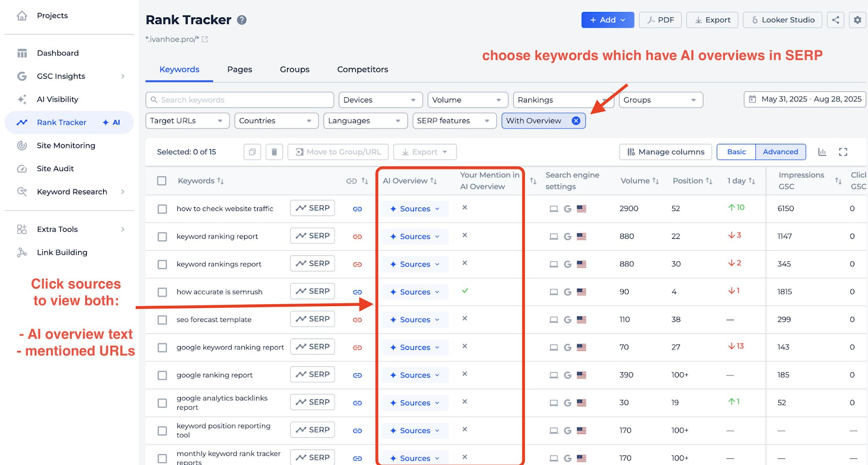
Task: Expand the Devices filter dropdown
Action: (380, 100)
